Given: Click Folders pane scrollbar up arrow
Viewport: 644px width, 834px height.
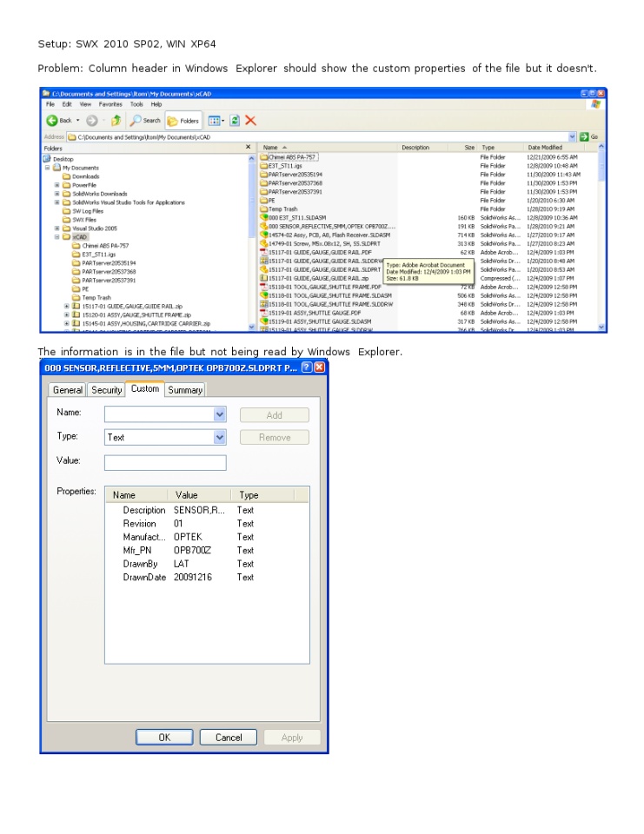Looking at the screenshot, I should tap(251, 158).
